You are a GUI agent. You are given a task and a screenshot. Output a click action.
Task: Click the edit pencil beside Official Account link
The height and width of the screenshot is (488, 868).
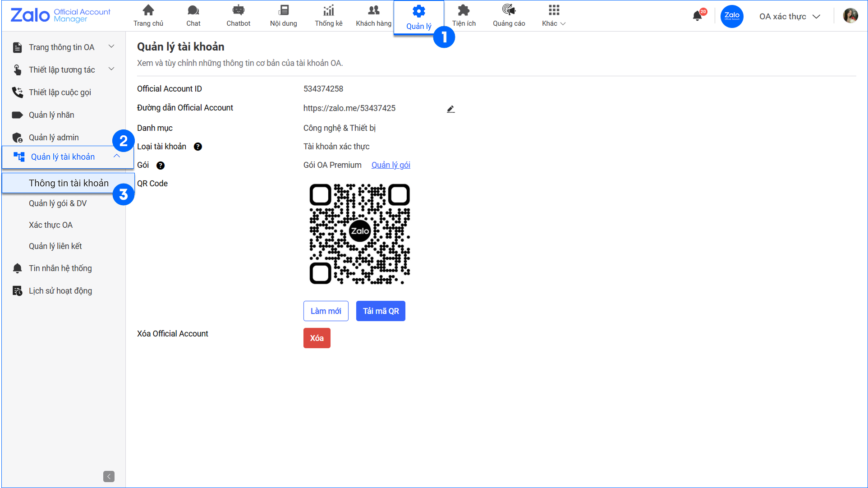pos(450,109)
